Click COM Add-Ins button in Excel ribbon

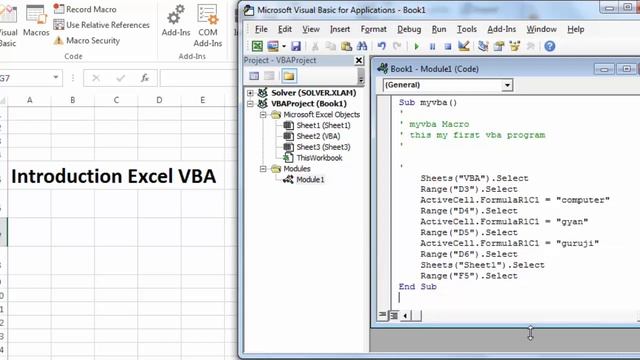[x=208, y=25]
